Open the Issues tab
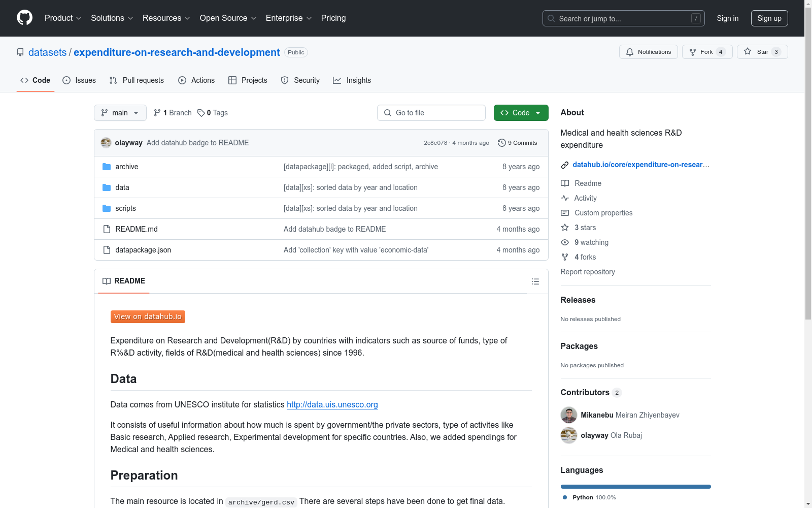This screenshot has width=812, height=508. click(79, 80)
